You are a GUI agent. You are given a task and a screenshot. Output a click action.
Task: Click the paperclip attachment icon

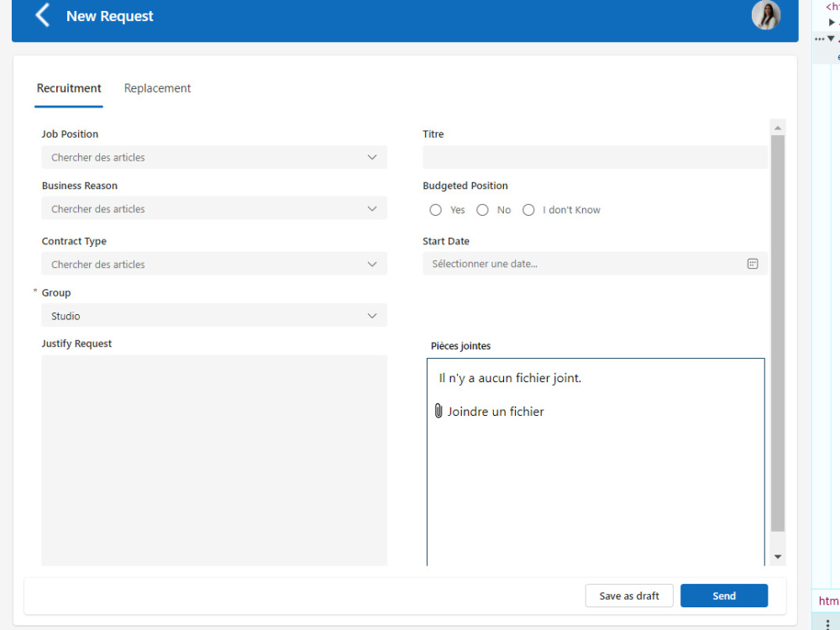(438, 411)
